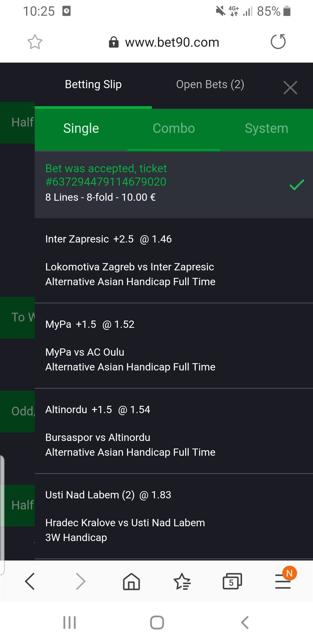Open the Open Bets (2) tab
313x644 pixels.
point(210,84)
